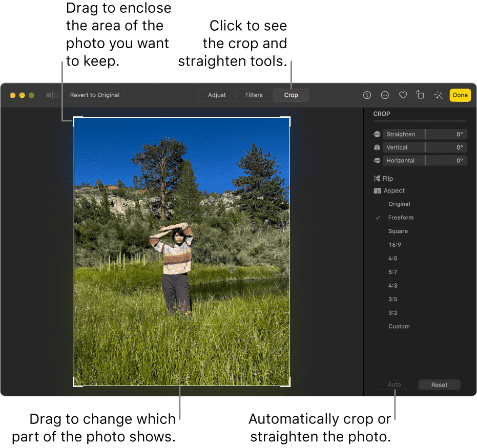This screenshot has width=477, height=448.
Task: Expand the Aspect section
Action: [x=389, y=190]
